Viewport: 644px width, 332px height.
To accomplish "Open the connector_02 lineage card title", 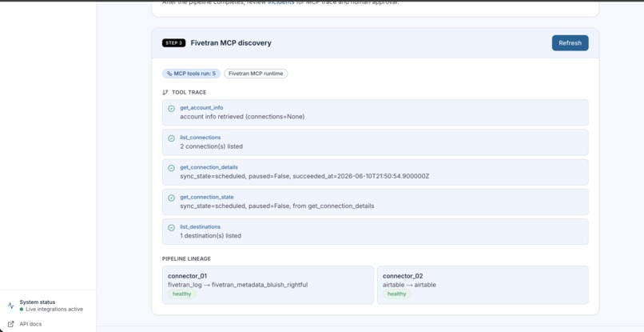I will (x=403, y=276).
